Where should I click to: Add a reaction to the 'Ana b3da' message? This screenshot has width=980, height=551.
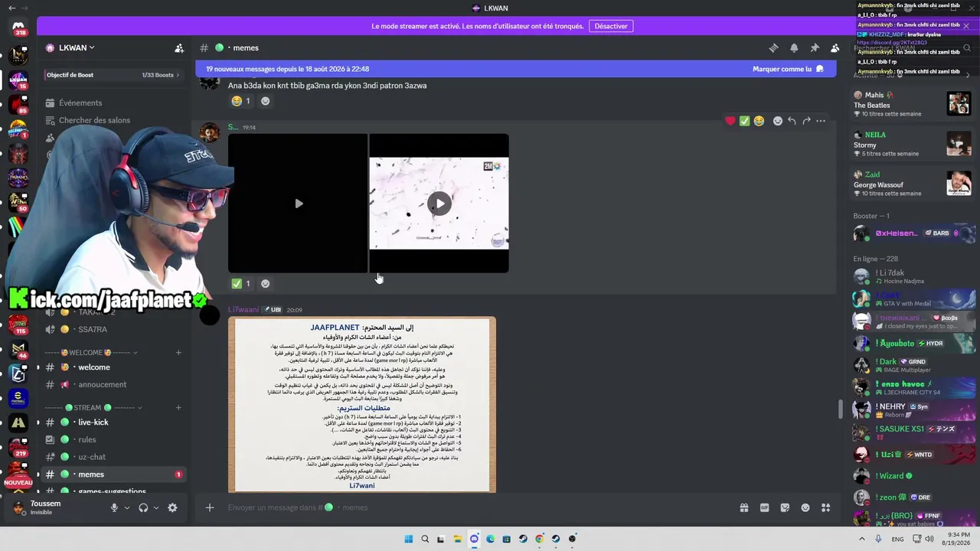tap(265, 101)
